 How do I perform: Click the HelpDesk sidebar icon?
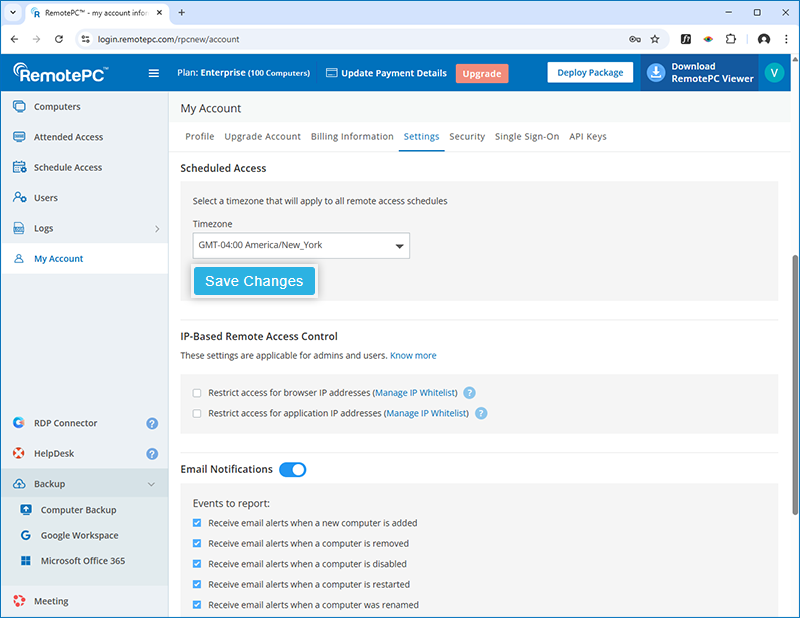coord(19,453)
